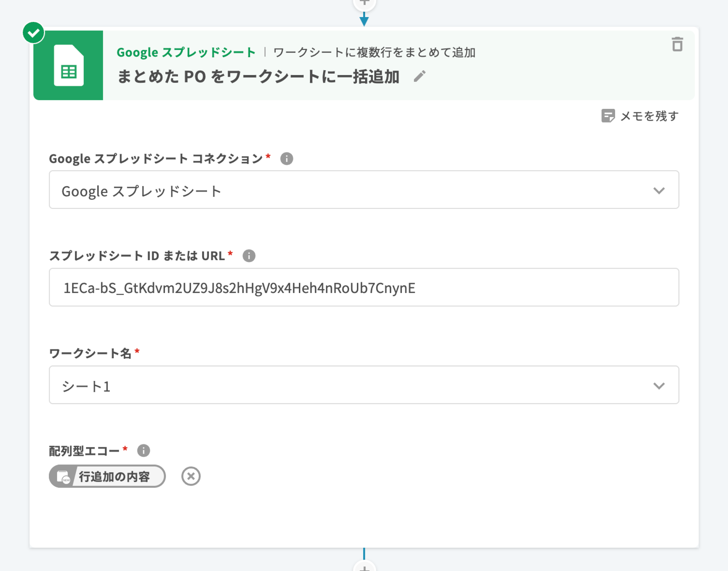Click action name ワークシートに複数行をまとめて追加

[374, 53]
